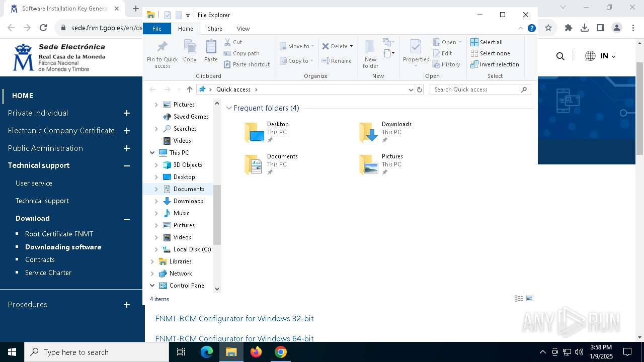Viewport: 644px width, 362px height.
Task: Click the Paste ribbon icon
Action: pos(211,51)
